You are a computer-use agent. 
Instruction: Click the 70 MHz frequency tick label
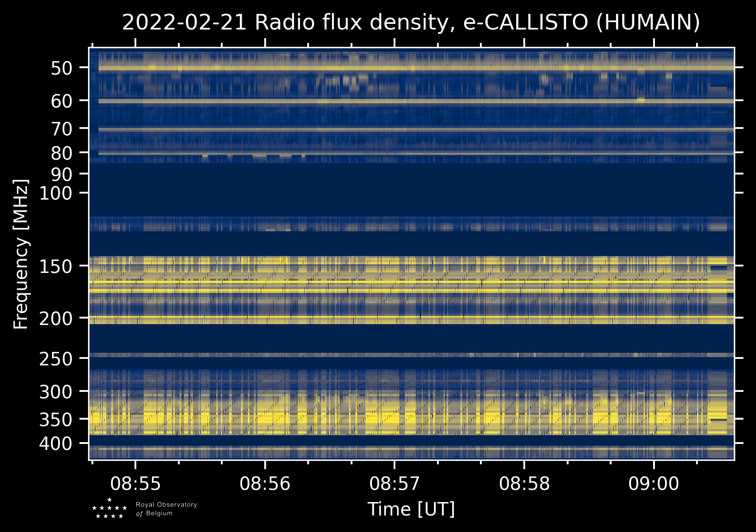(61, 129)
